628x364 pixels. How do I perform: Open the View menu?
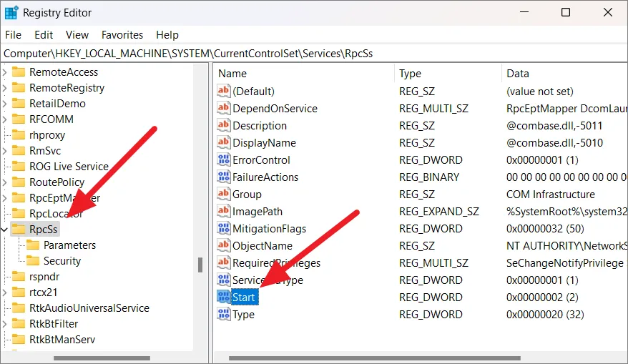point(77,35)
